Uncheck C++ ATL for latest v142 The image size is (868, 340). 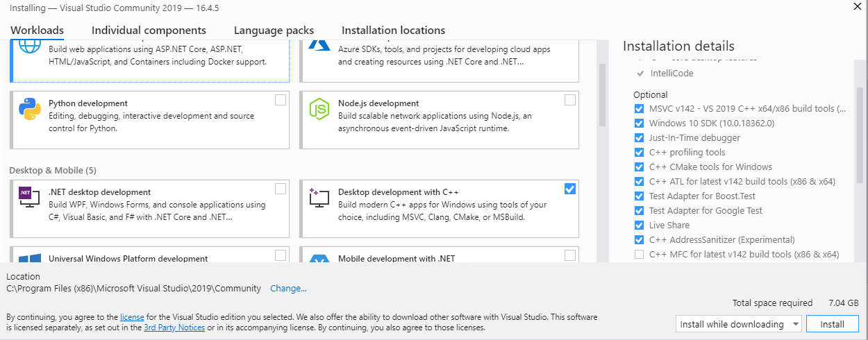(x=639, y=182)
